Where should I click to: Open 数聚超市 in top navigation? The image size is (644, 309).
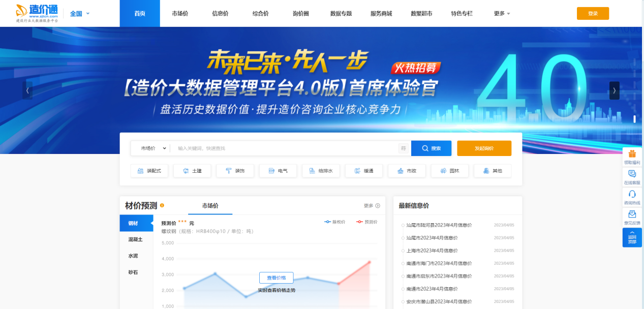point(421,13)
